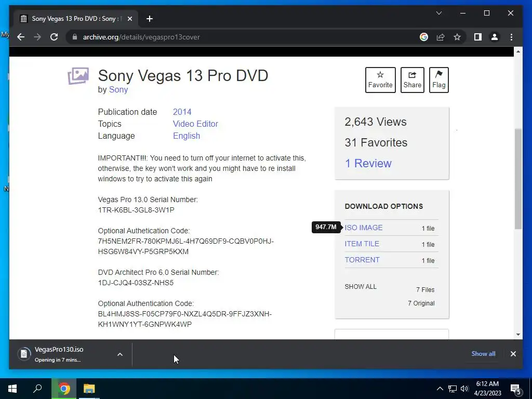
Task: Expand the VegasPro130.iso download options chevron
Action: [120, 354]
